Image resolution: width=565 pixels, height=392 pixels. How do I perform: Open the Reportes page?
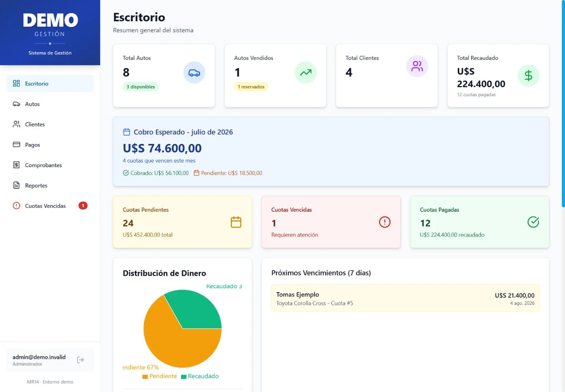pyautogui.click(x=50, y=185)
